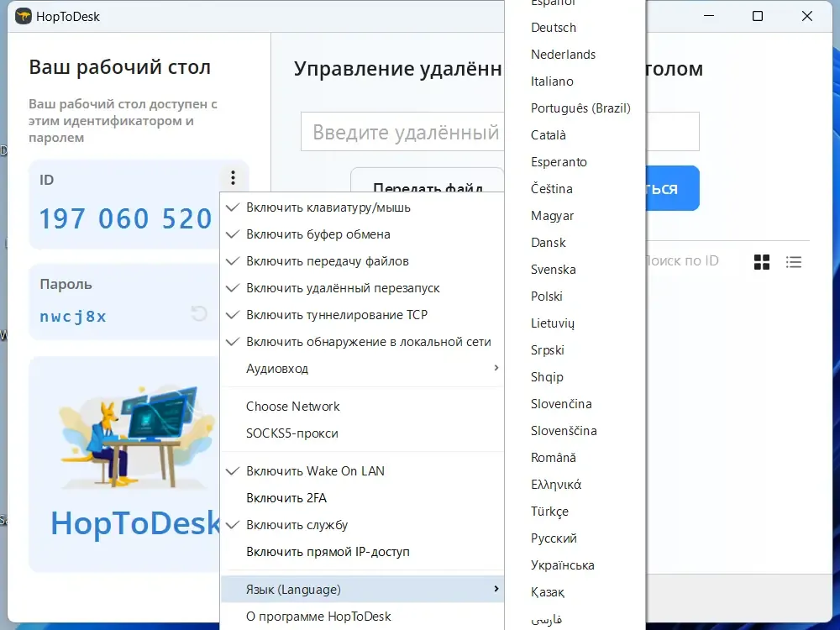Viewport: 840px width, 630px height.
Task: Minimize the HopToDesk window
Action: point(709,16)
